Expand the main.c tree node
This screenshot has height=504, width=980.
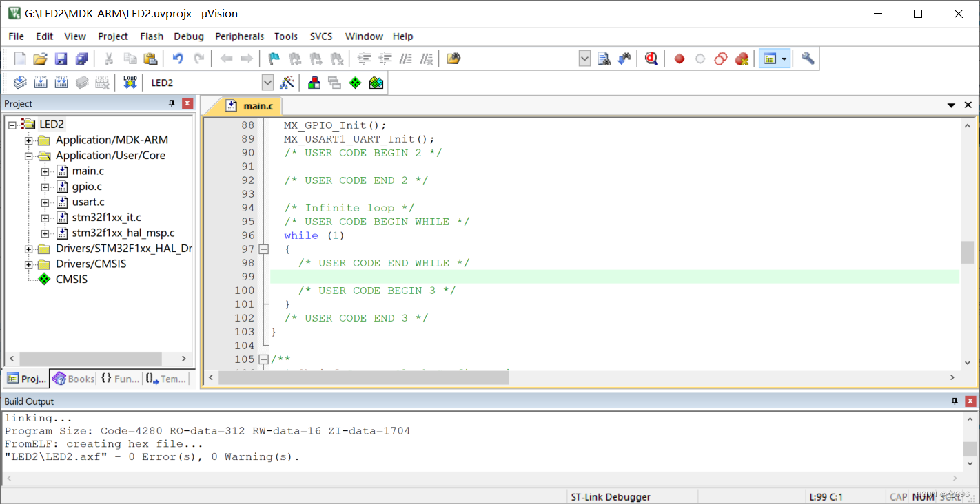point(45,171)
